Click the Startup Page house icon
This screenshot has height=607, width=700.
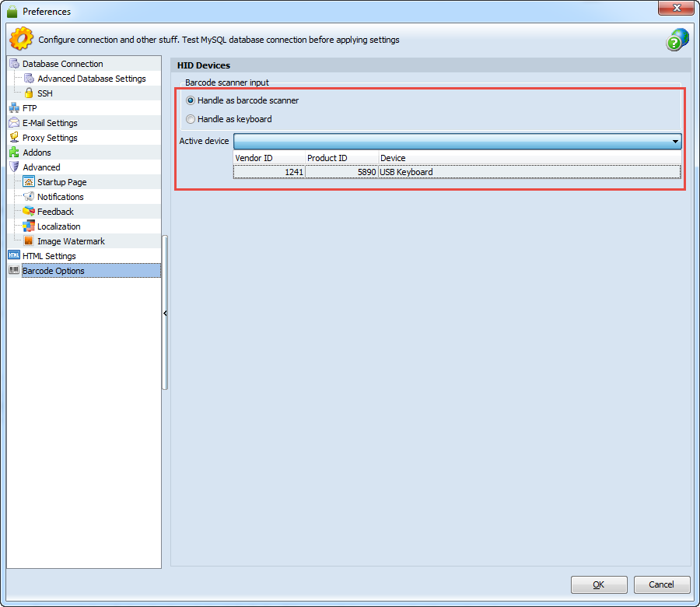tap(29, 181)
